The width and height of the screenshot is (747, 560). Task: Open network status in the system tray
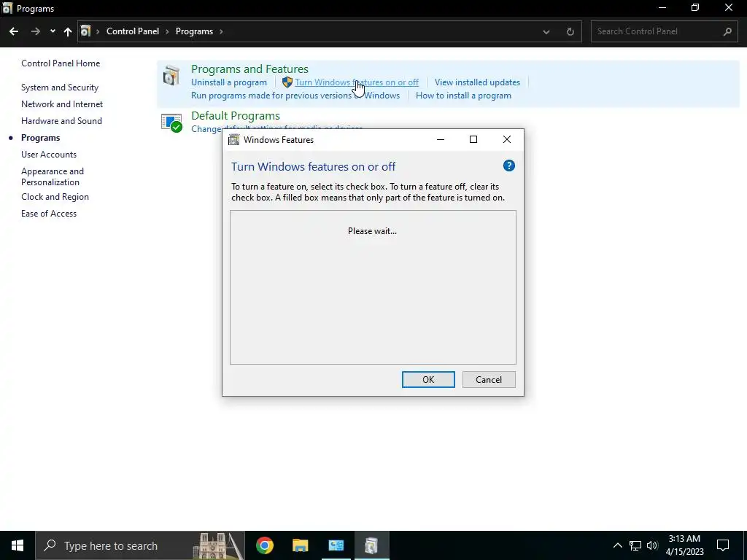(x=635, y=545)
